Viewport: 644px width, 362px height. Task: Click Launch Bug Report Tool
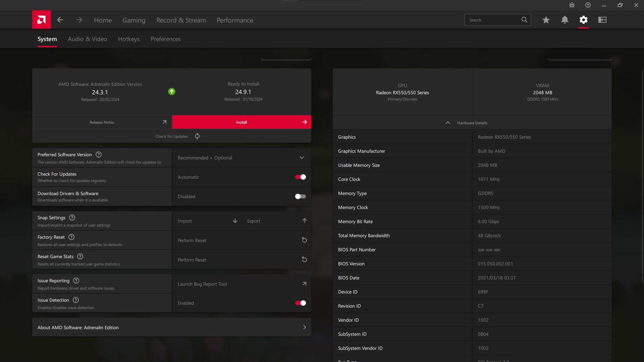[202, 284]
